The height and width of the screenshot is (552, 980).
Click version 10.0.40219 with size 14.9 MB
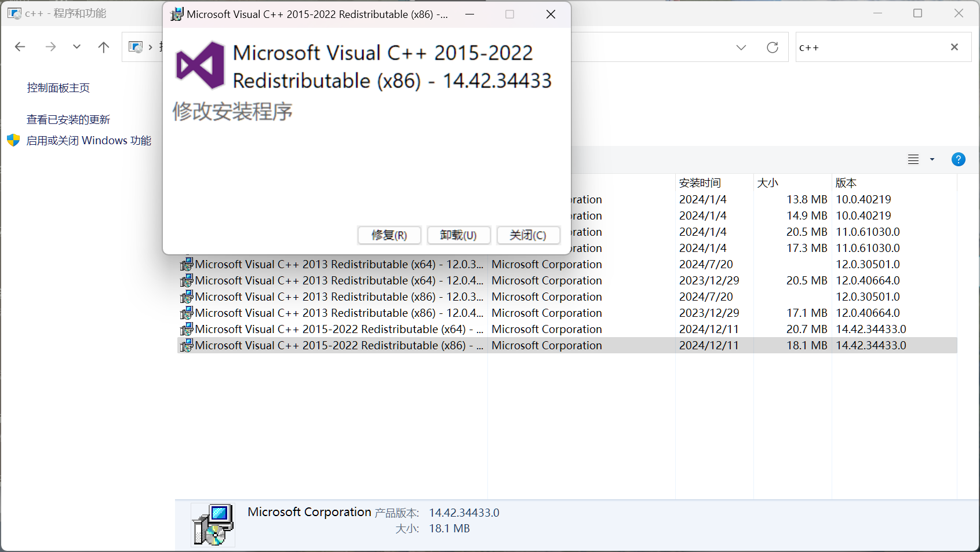(864, 215)
